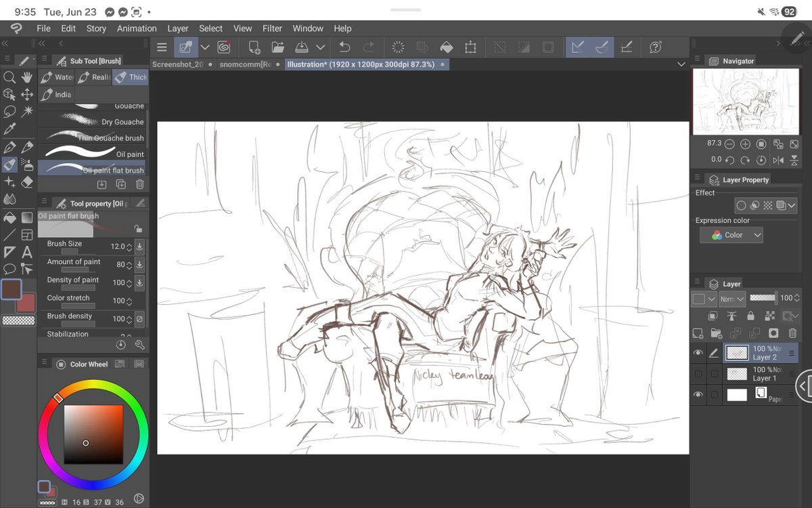Open the Animation menu
The width and height of the screenshot is (812, 508).
point(137,28)
